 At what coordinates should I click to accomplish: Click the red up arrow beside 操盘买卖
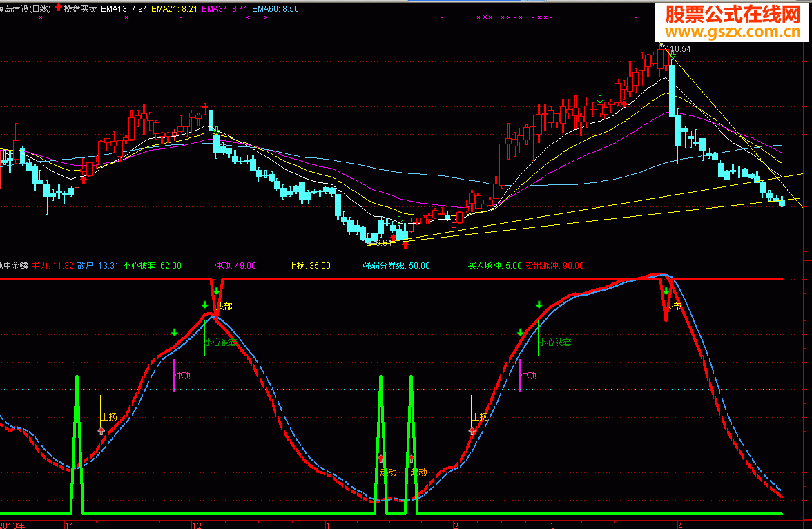pyautogui.click(x=59, y=8)
